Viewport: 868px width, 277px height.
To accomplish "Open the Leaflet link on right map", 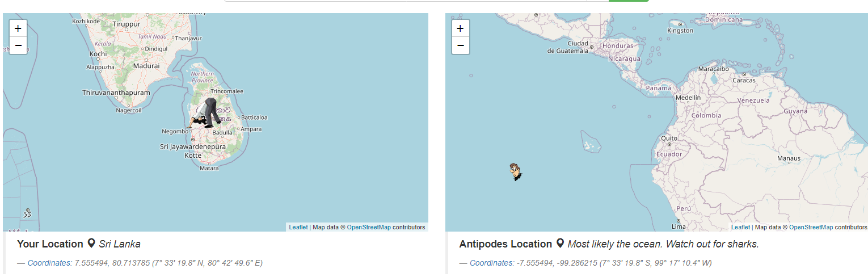I will pyautogui.click(x=740, y=227).
